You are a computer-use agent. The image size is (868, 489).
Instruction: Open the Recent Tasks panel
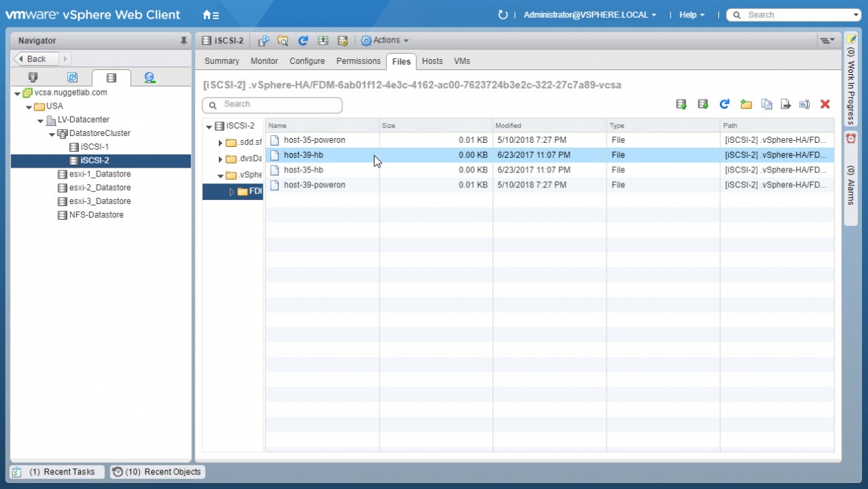pyautogui.click(x=58, y=472)
